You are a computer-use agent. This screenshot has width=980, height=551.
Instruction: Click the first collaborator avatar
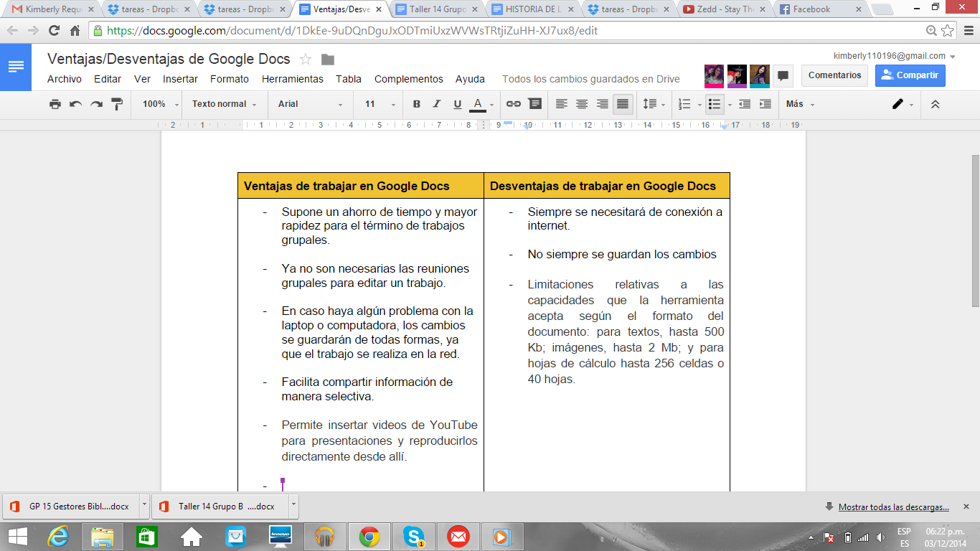coord(714,75)
